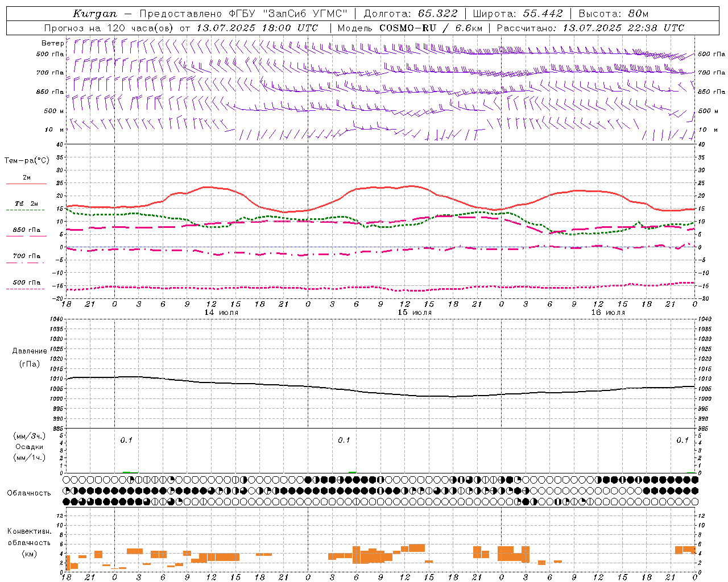Click the (гПа) unit under Давление

(30, 364)
